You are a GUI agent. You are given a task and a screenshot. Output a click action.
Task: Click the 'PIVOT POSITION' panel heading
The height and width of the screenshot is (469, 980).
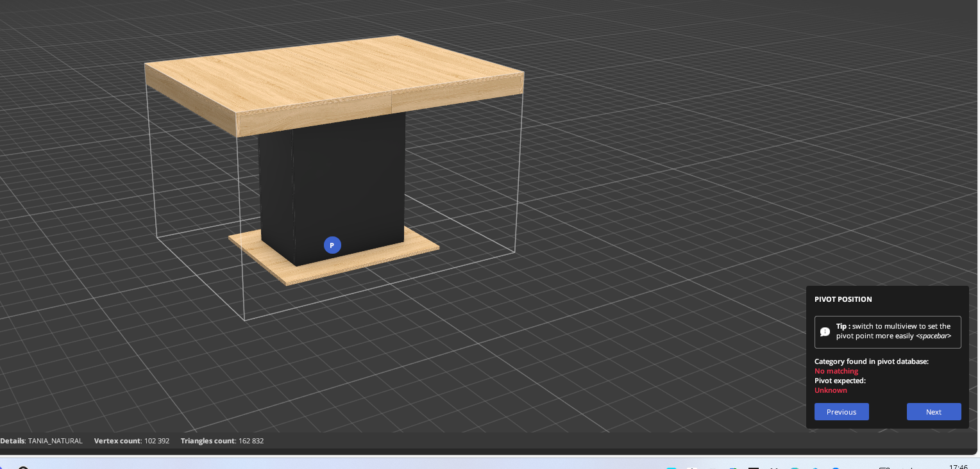843,299
